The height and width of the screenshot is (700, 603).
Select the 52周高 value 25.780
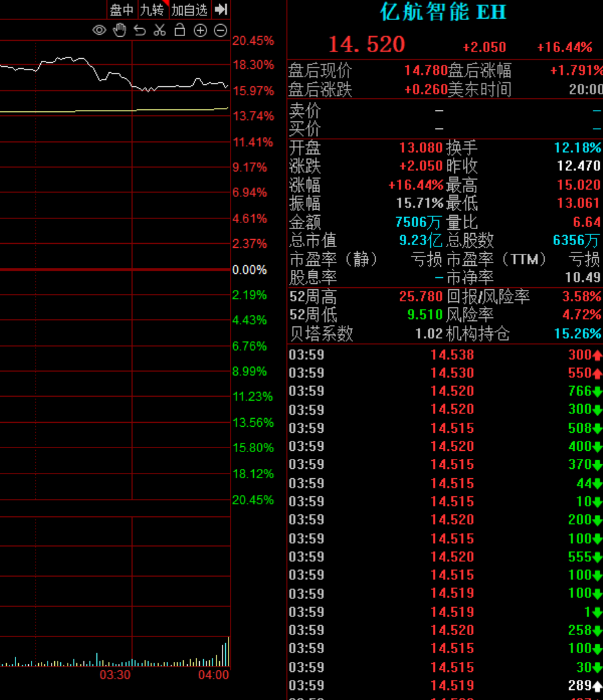click(x=420, y=296)
